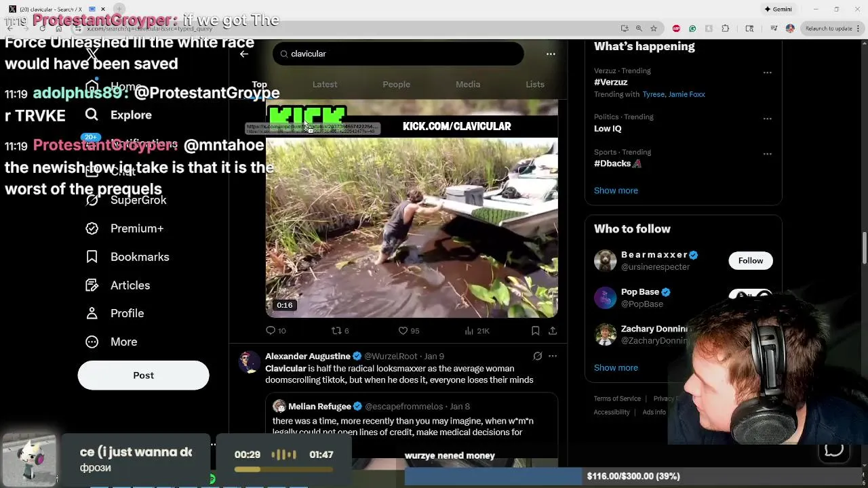Image resolution: width=868 pixels, height=488 pixels.
Task: Open Premium+ verified badge item
Action: [x=125, y=228]
